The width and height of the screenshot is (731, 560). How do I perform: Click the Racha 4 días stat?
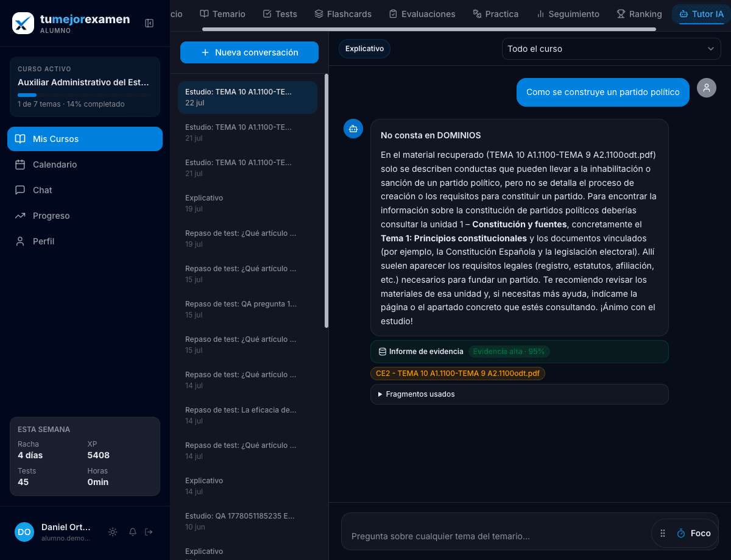30,450
